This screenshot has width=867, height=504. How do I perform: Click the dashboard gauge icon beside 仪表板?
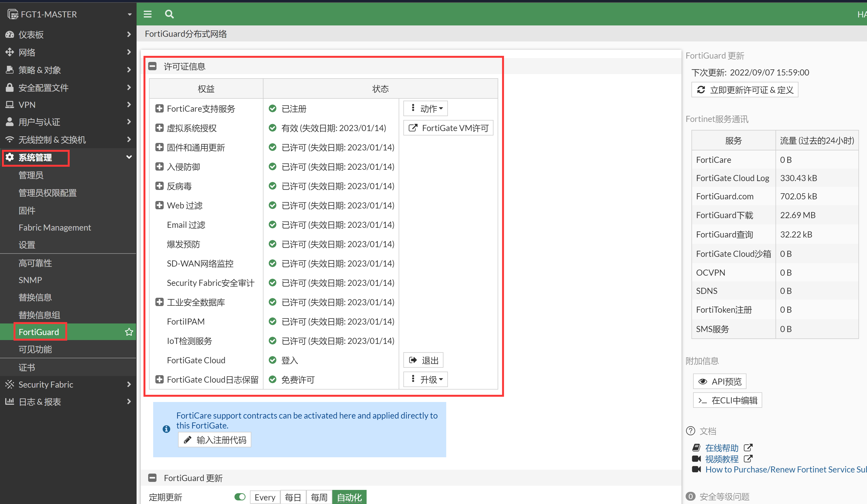point(10,34)
